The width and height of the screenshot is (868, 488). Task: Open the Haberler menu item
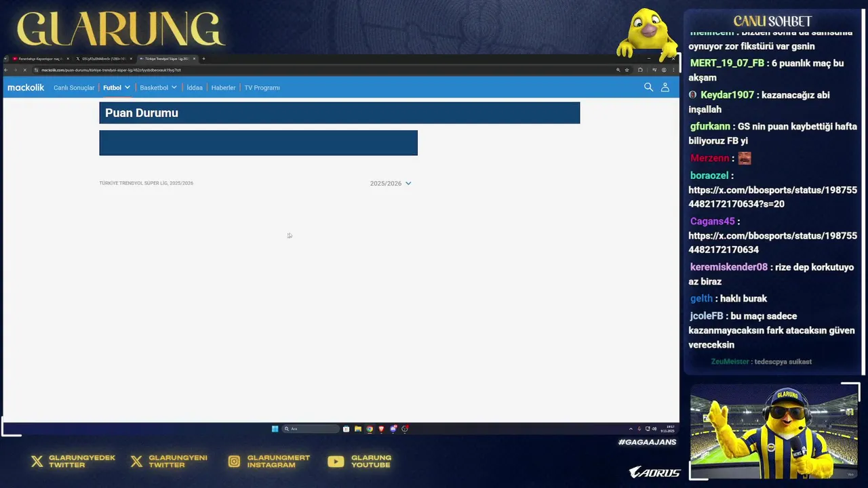point(223,87)
